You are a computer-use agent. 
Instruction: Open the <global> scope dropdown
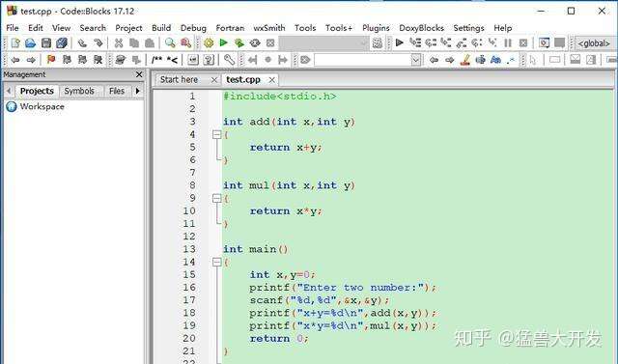[x=596, y=43]
